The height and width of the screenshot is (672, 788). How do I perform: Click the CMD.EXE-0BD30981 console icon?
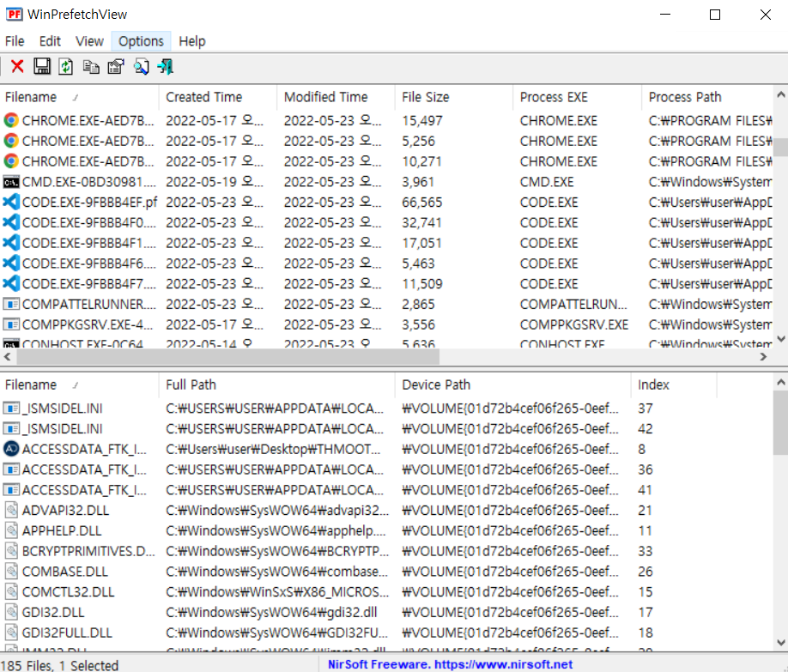coord(11,181)
